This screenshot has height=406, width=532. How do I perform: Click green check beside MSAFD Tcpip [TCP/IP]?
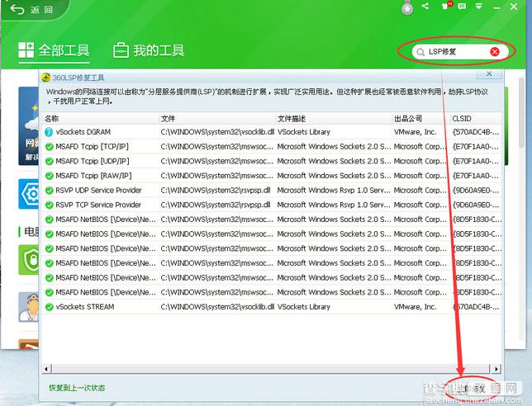[x=50, y=147]
